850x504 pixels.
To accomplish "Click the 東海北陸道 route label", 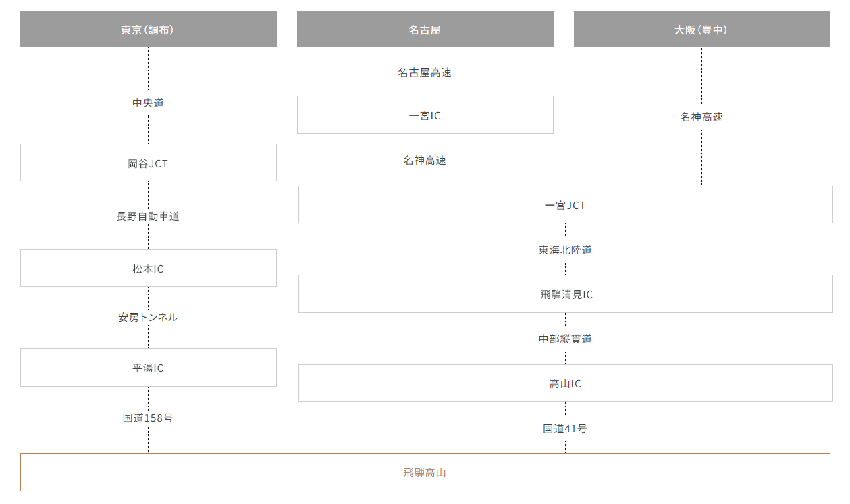I will pyautogui.click(x=565, y=250).
